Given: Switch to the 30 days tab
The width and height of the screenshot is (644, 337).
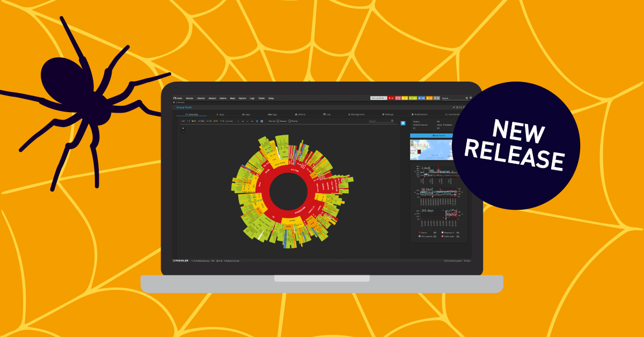Looking at the screenshot, I should (x=246, y=114).
